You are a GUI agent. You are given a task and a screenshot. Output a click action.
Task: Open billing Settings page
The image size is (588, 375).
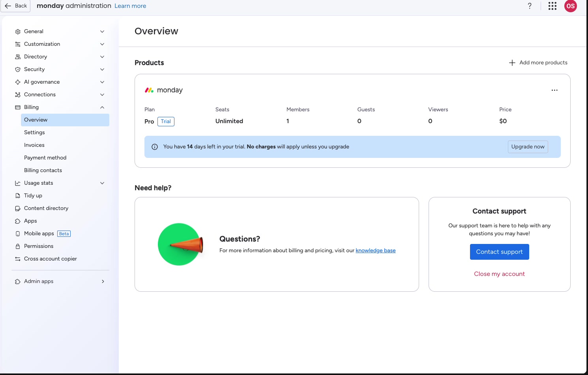click(x=65, y=133)
